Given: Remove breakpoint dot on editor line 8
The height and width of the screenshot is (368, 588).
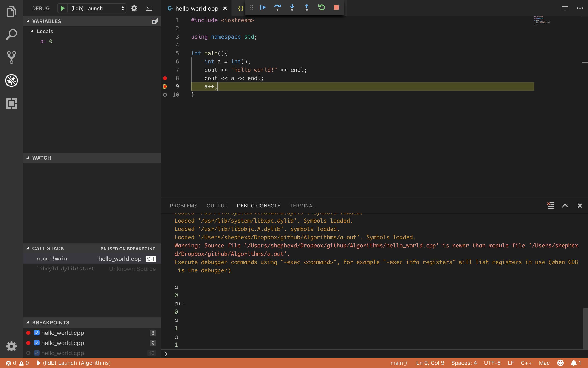Looking at the screenshot, I should tap(165, 78).
